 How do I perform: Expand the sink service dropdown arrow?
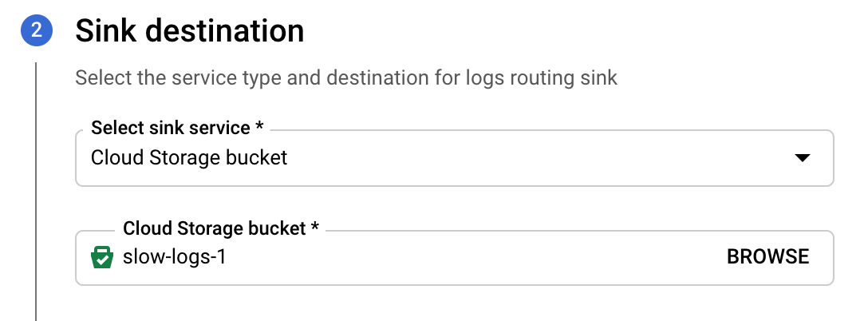coord(802,158)
